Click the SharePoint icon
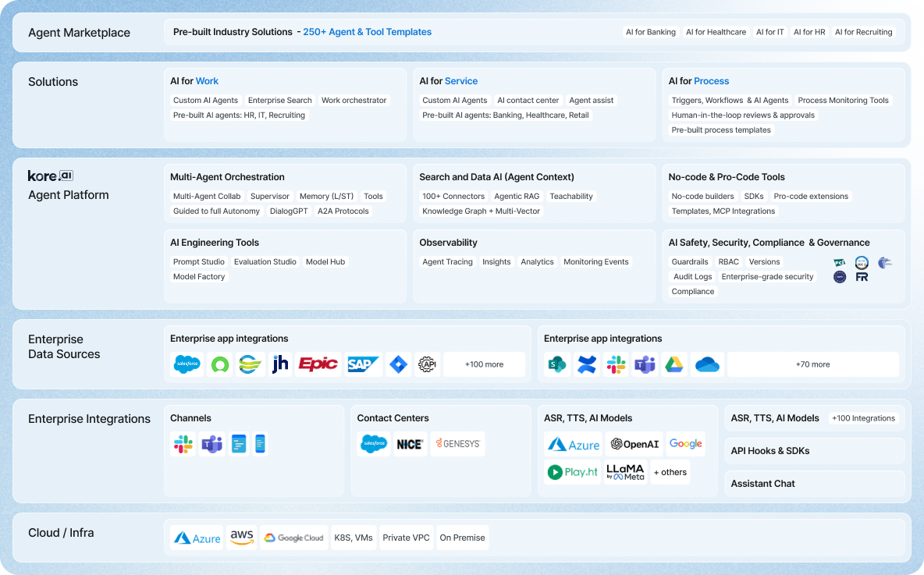Viewport: 924px width, 575px height. [557, 364]
